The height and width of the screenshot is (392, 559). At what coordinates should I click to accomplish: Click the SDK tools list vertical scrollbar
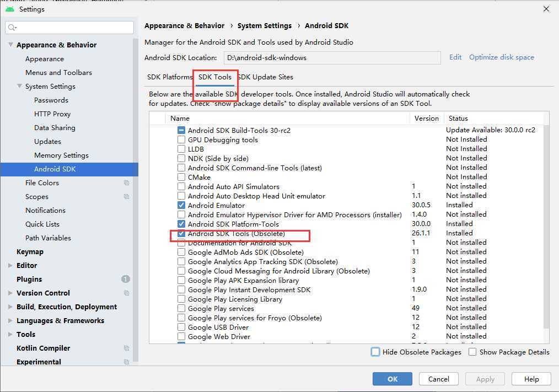[546, 227]
